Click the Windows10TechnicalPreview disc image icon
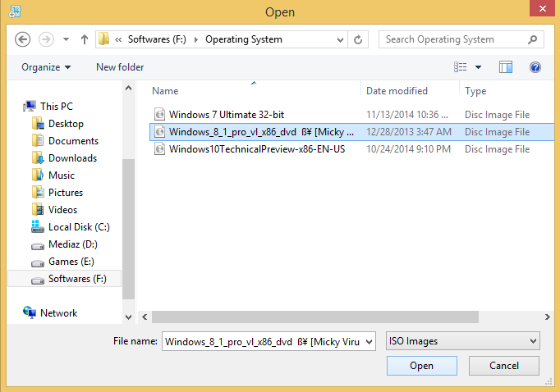The height and width of the screenshot is (392, 560). pyautogui.click(x=159, y=148)
